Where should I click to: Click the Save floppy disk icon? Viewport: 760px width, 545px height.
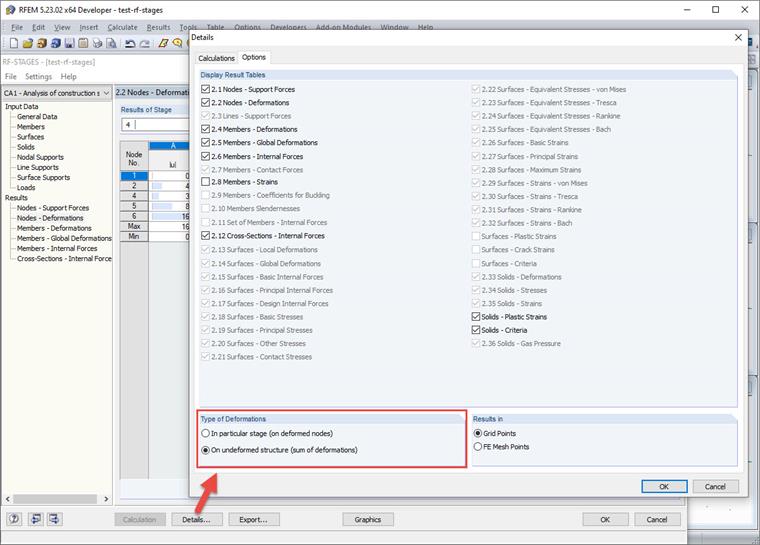[x=69, y=43]
